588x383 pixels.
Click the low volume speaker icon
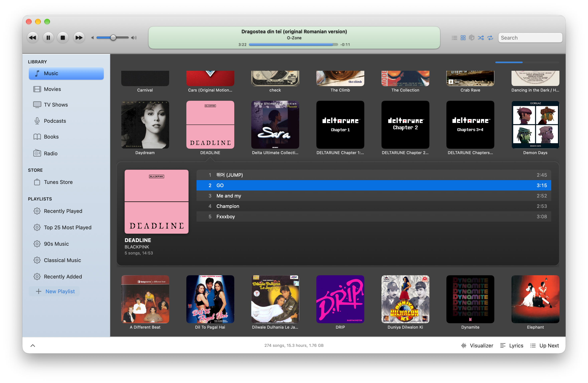92,38
